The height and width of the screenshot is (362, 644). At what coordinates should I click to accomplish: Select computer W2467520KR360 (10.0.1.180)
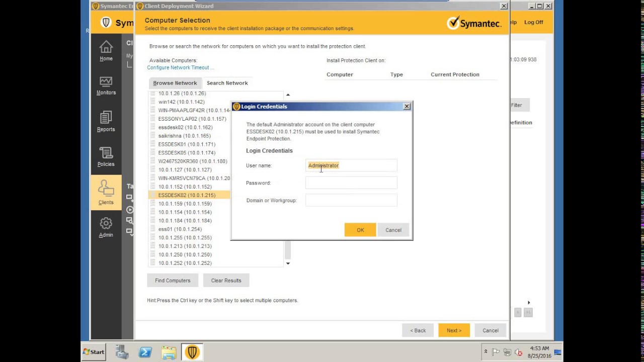[x=193, y=161]
